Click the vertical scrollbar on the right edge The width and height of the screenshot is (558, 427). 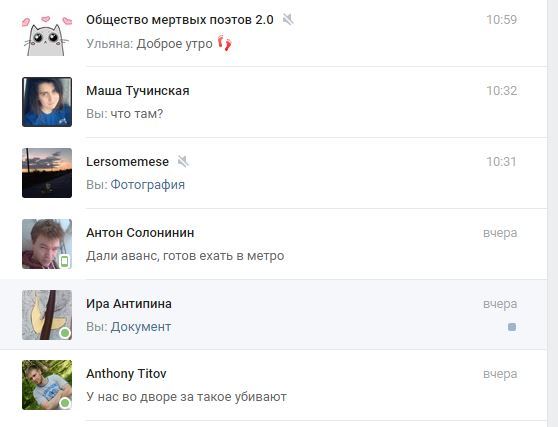point(552,214)
